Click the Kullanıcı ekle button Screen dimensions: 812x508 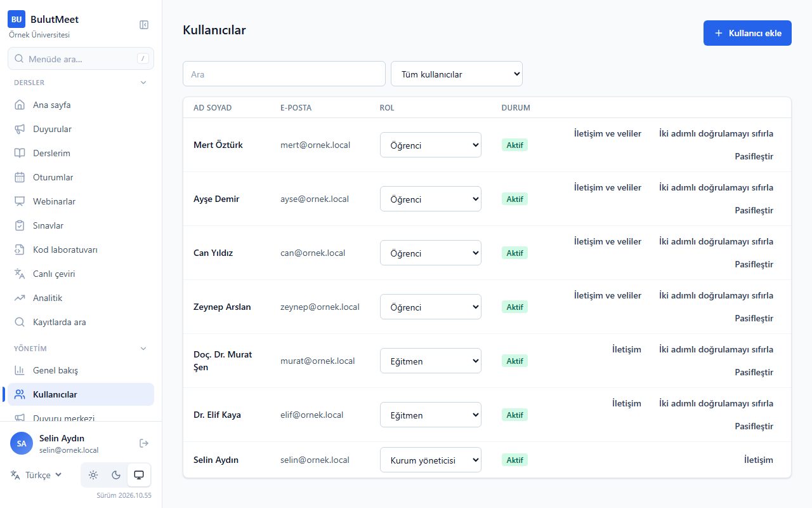click(747, 33)
